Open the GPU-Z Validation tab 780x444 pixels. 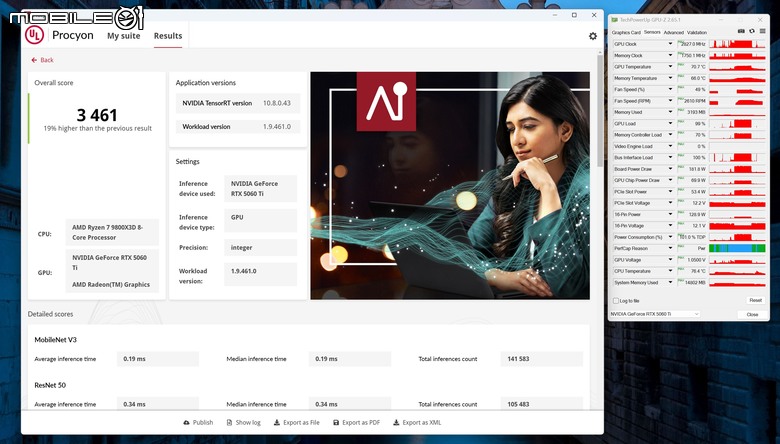tap(696, 32)
